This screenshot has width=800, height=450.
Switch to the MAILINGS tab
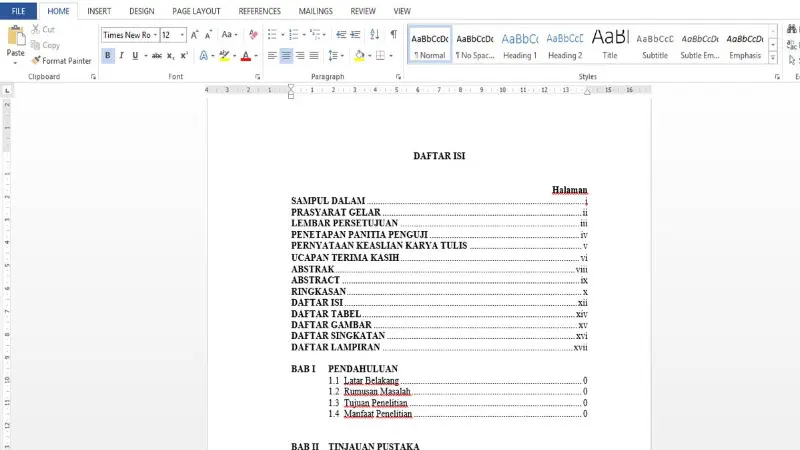pyautogui.click(x=316, y=11)
